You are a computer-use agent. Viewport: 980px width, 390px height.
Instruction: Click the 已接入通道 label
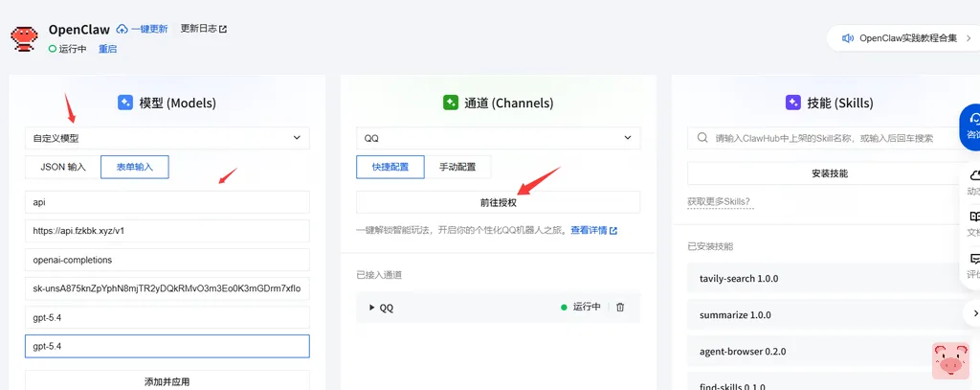pyautogui.click(x=379, y=275)
